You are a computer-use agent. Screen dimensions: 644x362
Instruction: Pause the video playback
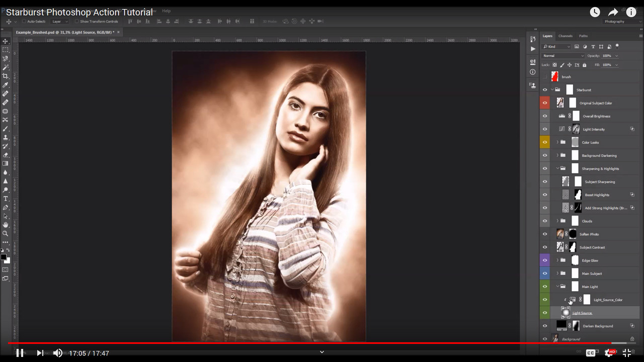click(20, 353)
